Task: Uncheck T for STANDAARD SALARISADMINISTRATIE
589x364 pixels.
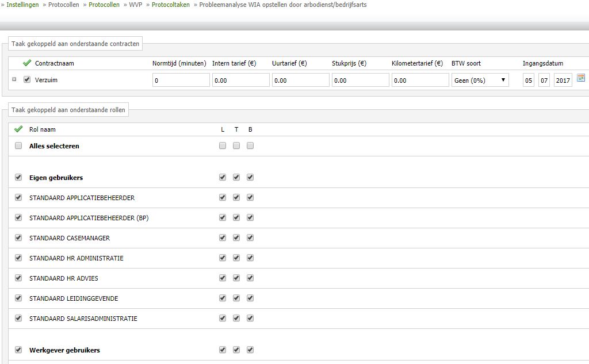Action: point(236,318)
